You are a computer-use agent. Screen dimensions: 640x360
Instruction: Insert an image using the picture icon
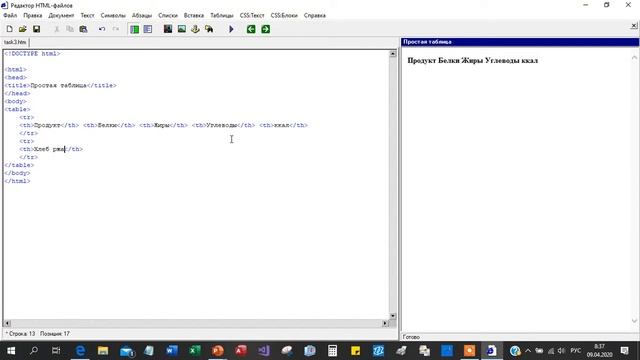pos(182,29)
